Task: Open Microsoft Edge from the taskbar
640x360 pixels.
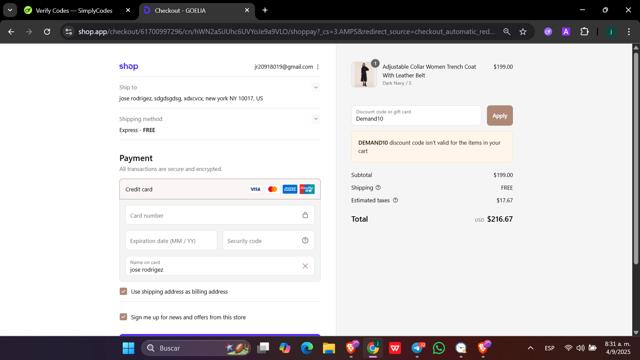Action: point(307,348)
